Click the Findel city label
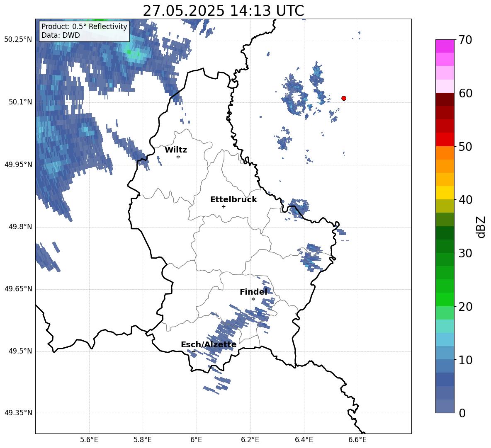491x448 pixels. pos(253,292)
